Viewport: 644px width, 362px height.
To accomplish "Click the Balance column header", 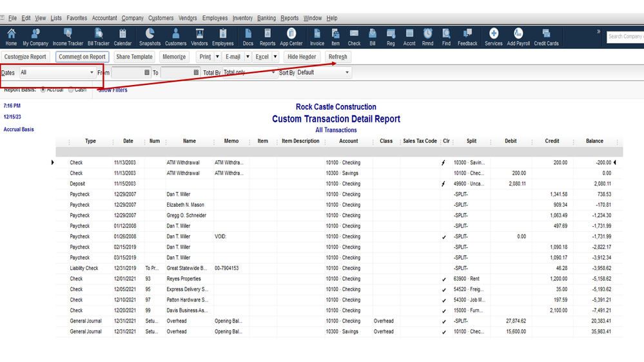I will click(x=594, y=141).
